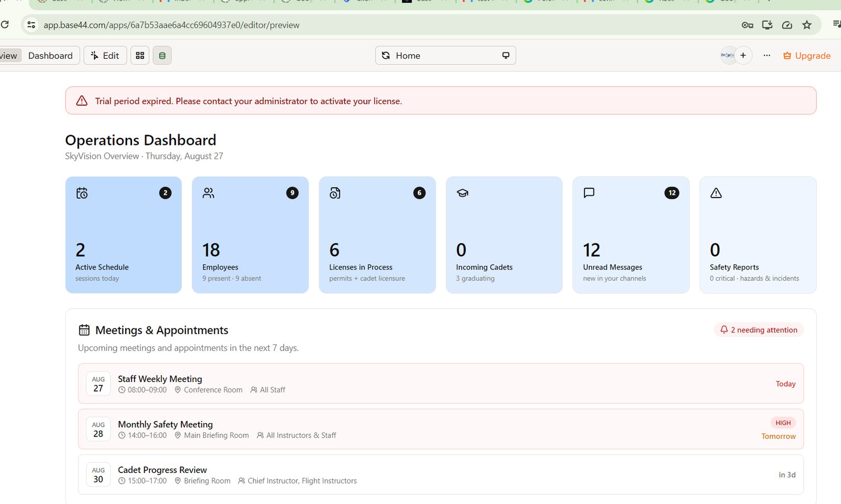The width and height of the screenshot is (841, 504).
Task: Open the Safety Reports card
Action: pos(758,235)
